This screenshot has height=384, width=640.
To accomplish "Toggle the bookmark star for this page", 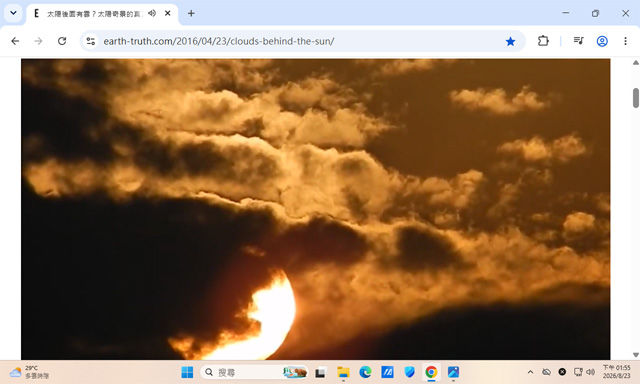I will pyautogui.click(x=510, y=41).
